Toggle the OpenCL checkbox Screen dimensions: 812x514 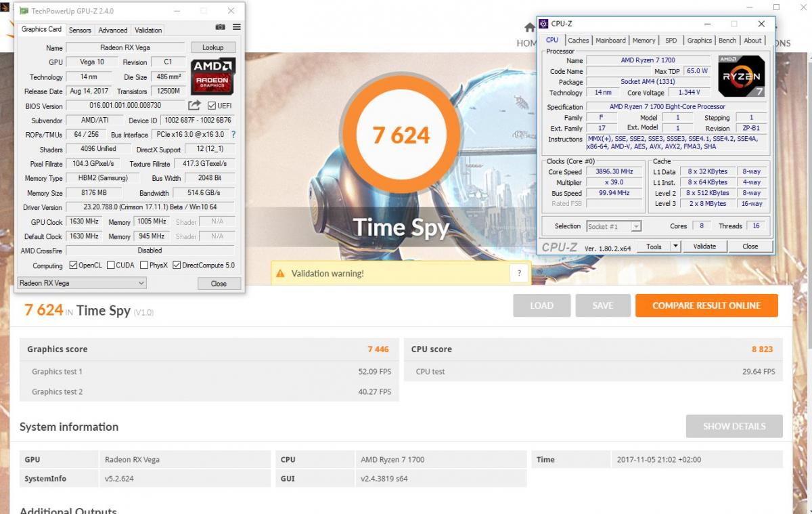[x=73, y=265]
